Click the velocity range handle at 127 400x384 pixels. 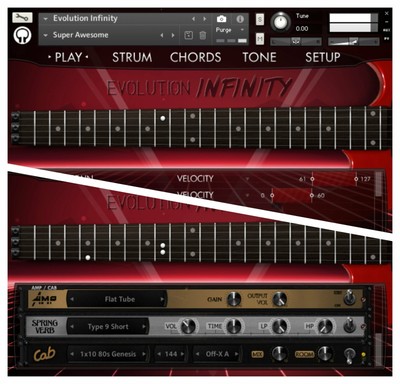tap(356, 179)
